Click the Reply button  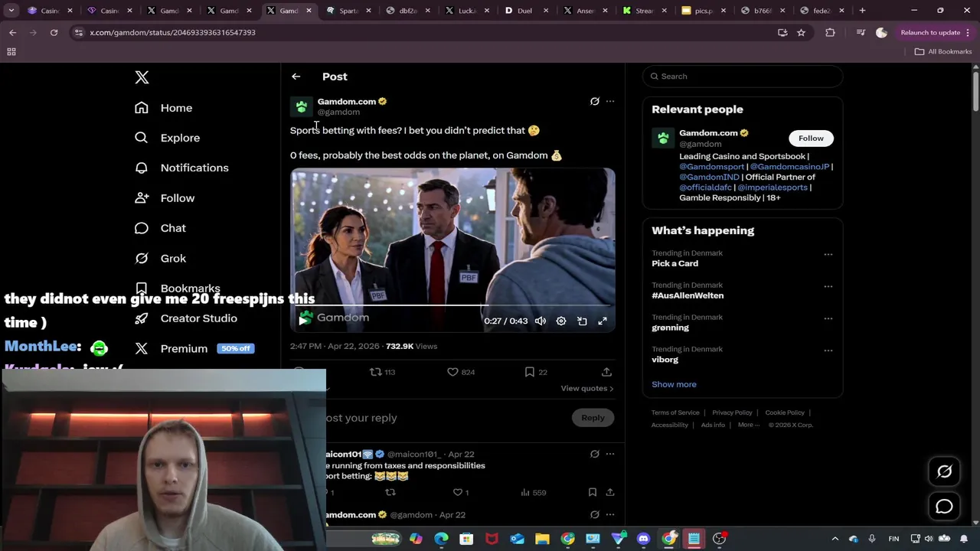point(593,418)
